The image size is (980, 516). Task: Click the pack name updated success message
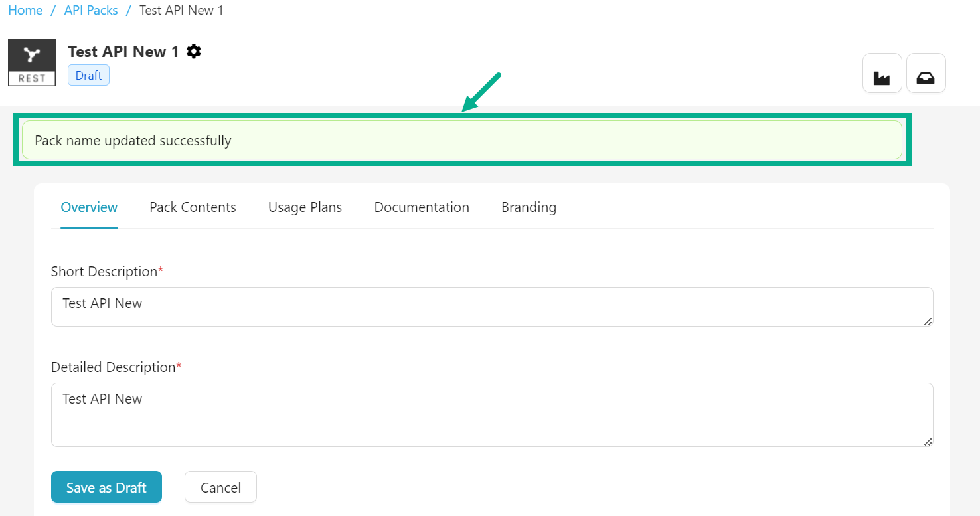tap(461, 140)
